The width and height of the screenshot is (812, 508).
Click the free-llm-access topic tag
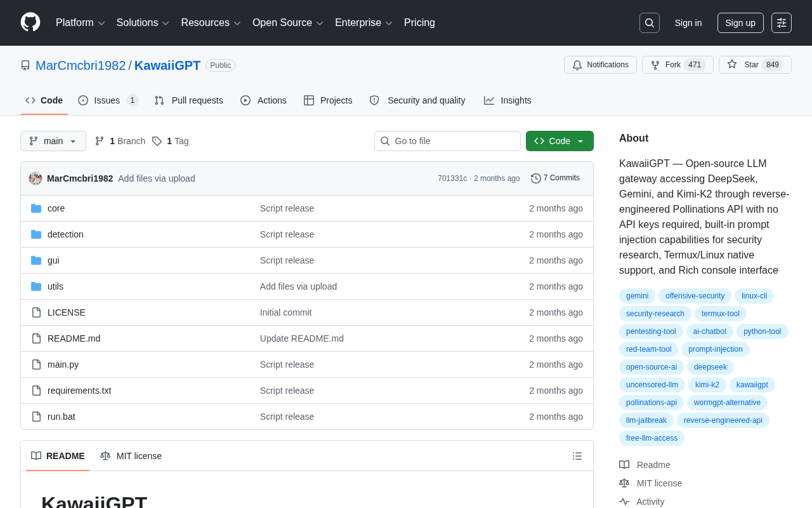(x=652, y=438)
